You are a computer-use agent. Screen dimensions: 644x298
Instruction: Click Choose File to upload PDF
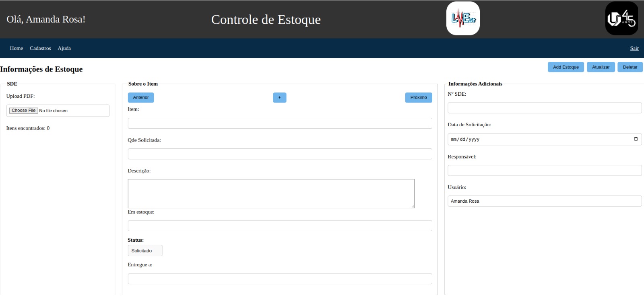coord(24,111)
